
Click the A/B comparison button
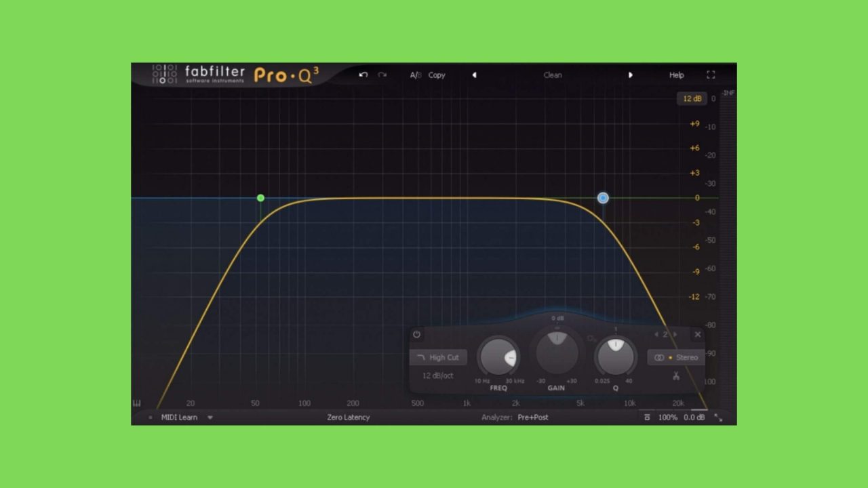[x=415, y=75]
